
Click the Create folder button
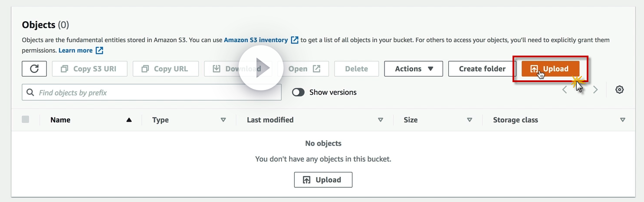coord(482,69)
